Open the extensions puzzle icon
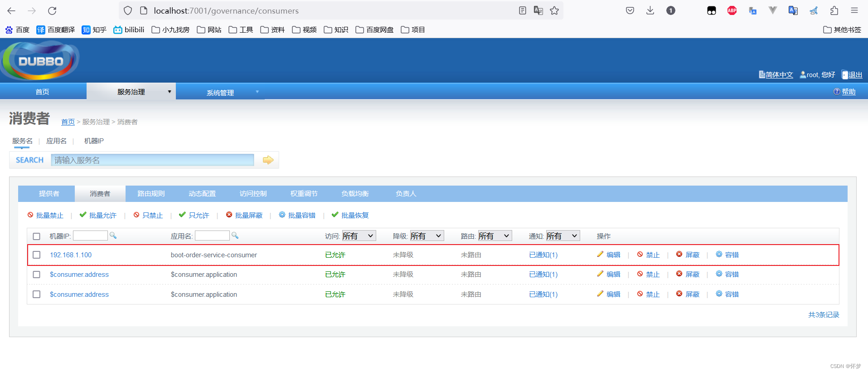 tap(834, 10)
